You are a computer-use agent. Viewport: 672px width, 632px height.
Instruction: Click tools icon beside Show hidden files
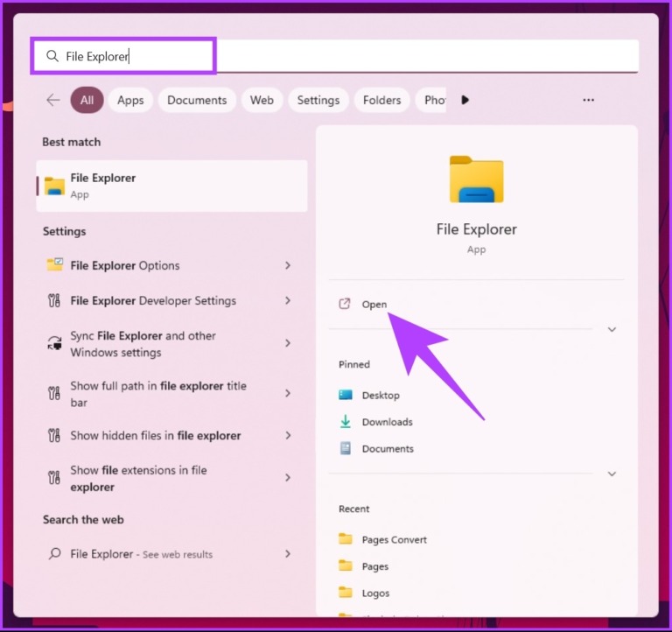pyautogui.click(x=54, y=435)
